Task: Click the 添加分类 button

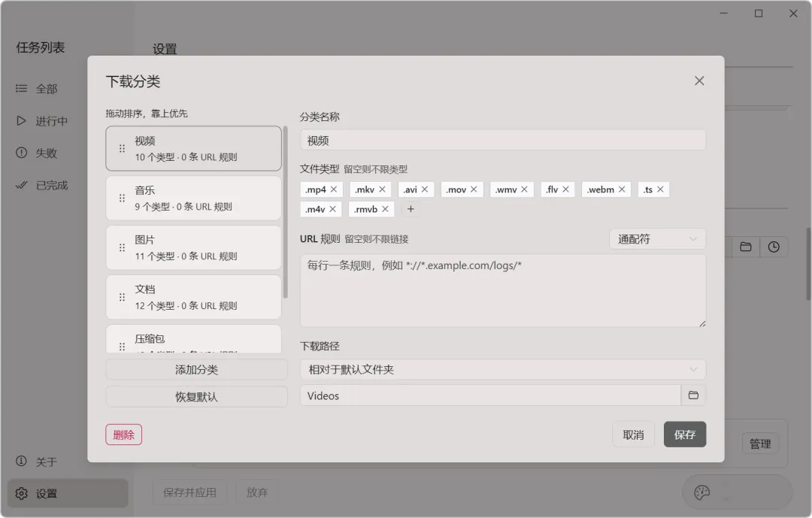Action: [196, 369]
